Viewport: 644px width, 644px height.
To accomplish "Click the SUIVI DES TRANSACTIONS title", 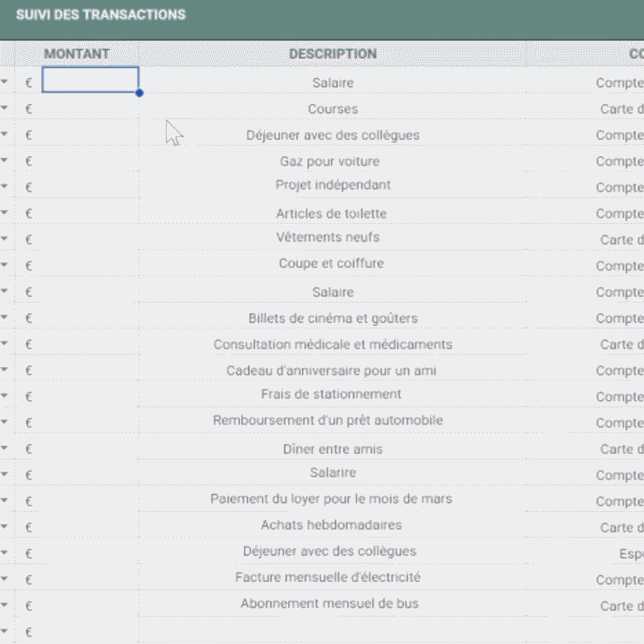I will click(x=101, y=14).
